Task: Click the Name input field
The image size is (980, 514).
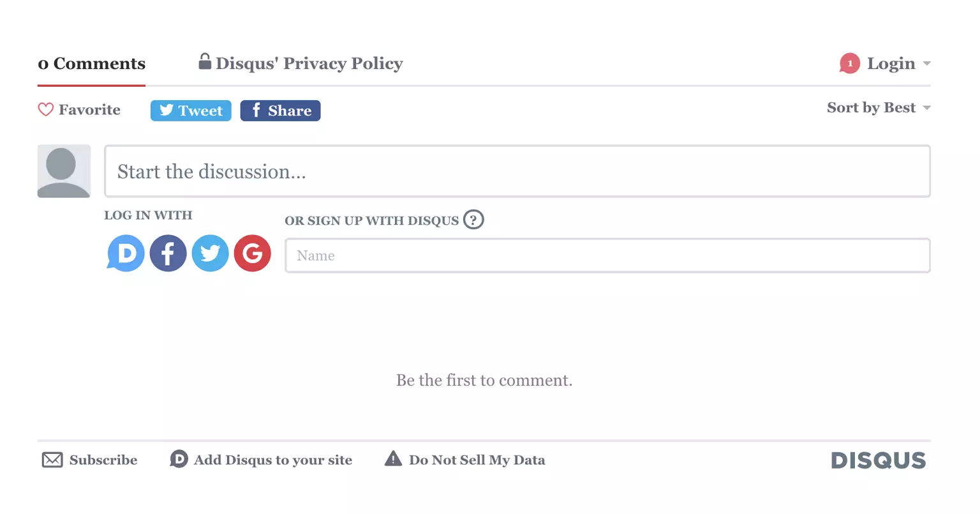Action: 607,255
